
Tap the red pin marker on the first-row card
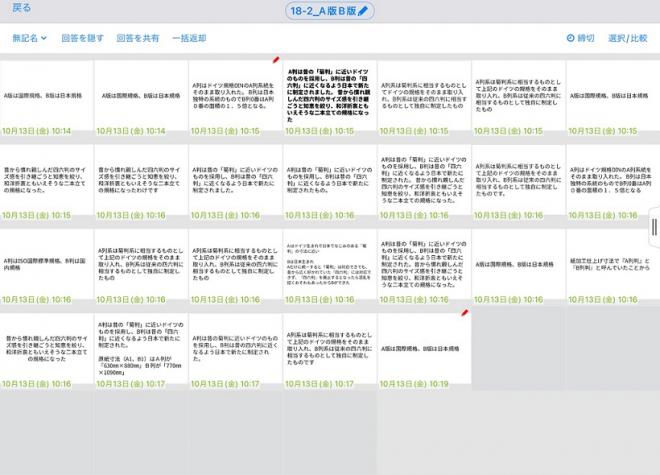[x=276, y=60]
